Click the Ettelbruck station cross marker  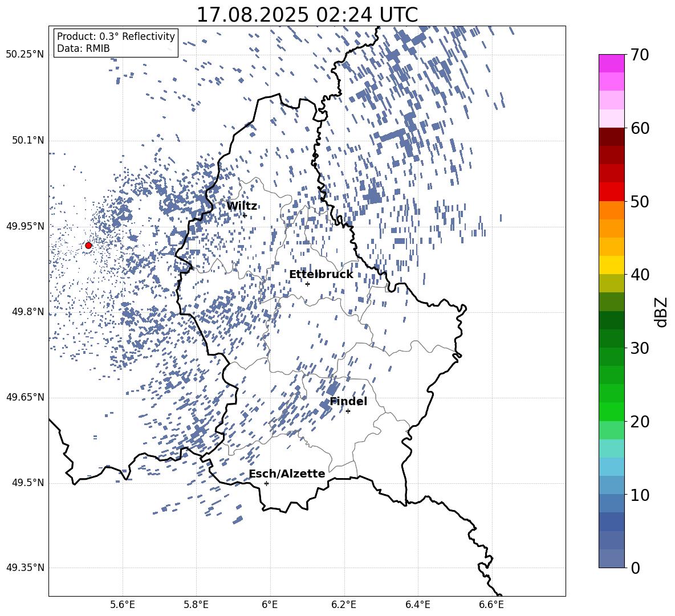pos(307,284)
